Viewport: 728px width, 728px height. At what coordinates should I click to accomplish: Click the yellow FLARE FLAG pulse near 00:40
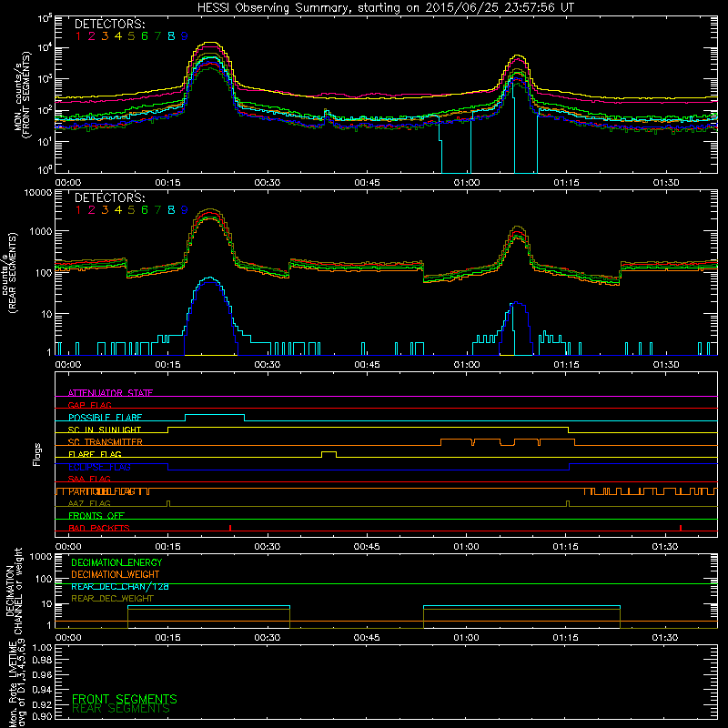329,454
